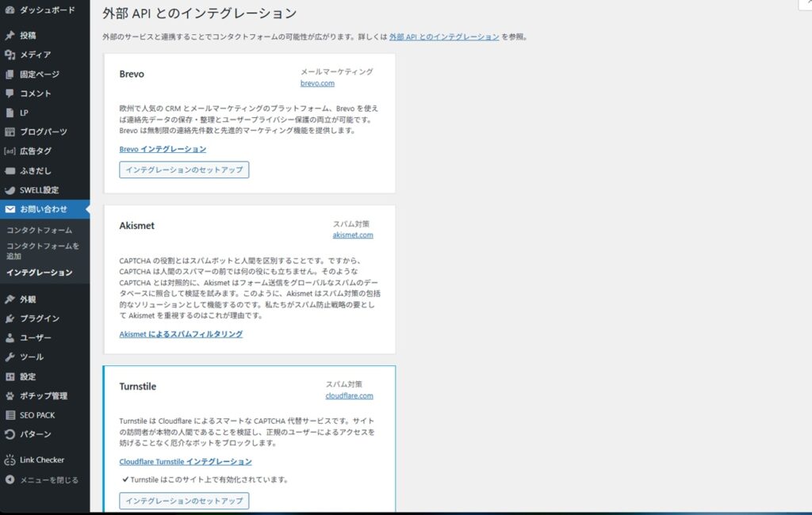Viewport: 812px width, 515px height.
Task: Click the Brevo card title
Action: (x=132, y=74)
